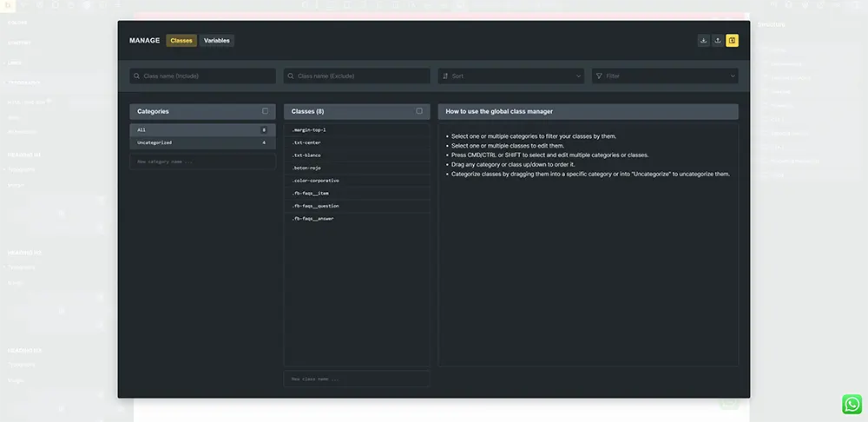The width and height of the screenshot is (868, 422).
Task: Click the magnifier icon in the Include search
Action: coord(138,76)
